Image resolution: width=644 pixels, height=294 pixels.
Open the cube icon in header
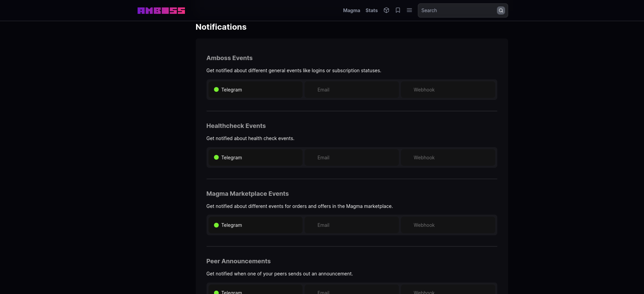tap(386, 10)
